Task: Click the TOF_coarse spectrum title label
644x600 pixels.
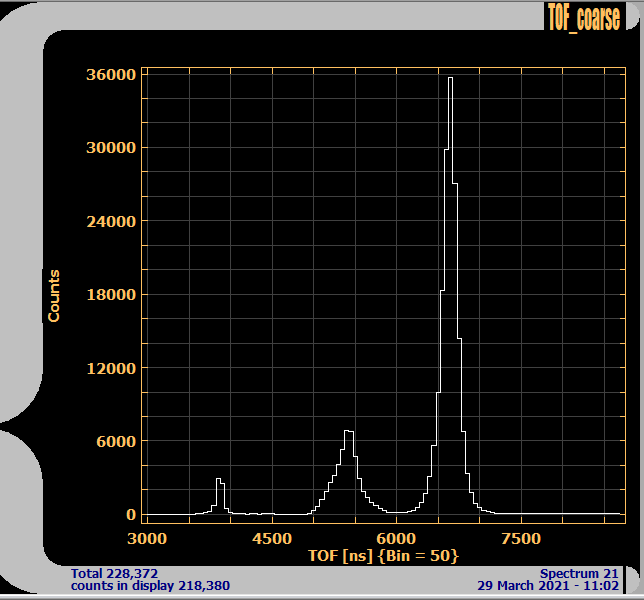Action: coord(583,16)
